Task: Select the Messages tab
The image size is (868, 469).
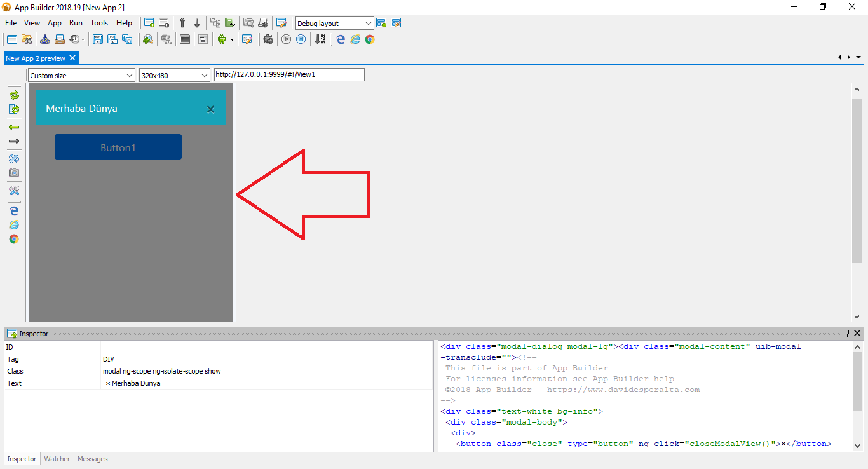Action: [92, 458]
